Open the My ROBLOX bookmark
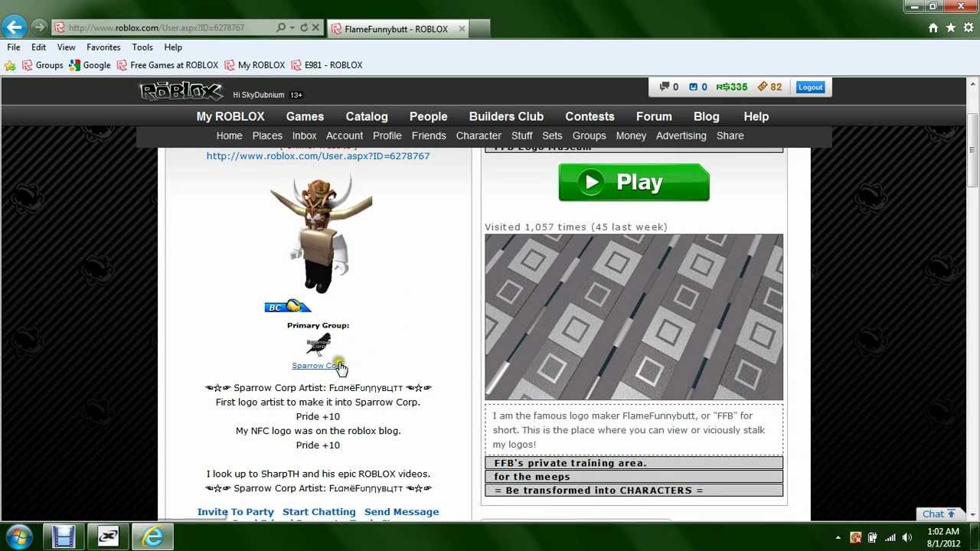Viewport: 980px width, 551px height. point(255,65)
